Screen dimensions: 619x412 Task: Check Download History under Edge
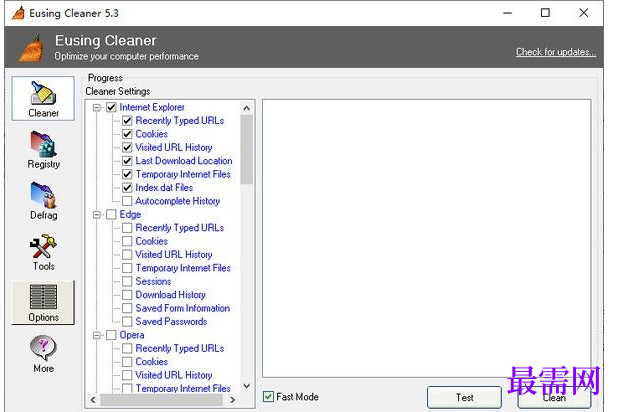[127, 295]
